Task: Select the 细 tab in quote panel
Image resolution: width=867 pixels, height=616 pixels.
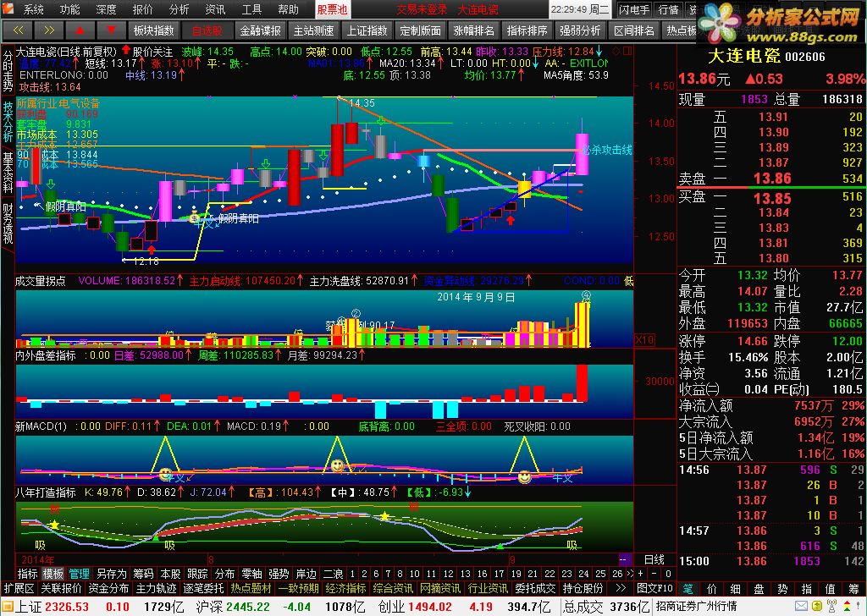Action: 736,590
